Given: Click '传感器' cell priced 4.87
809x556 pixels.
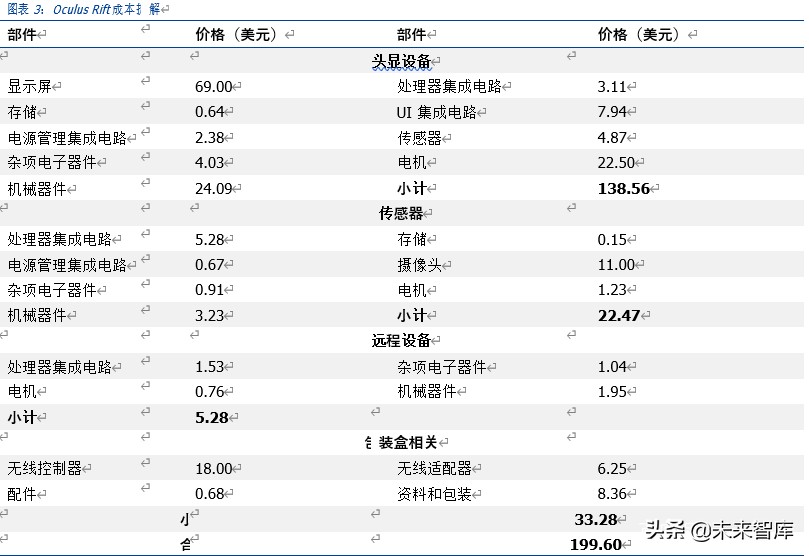Looking at the screenshot, I should pyautogui.click(x=419, y=138).
